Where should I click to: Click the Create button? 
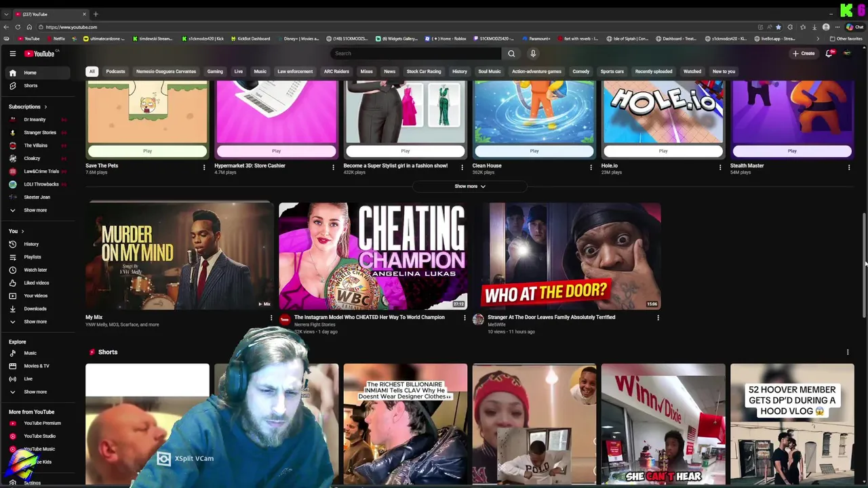click(804, 54)
